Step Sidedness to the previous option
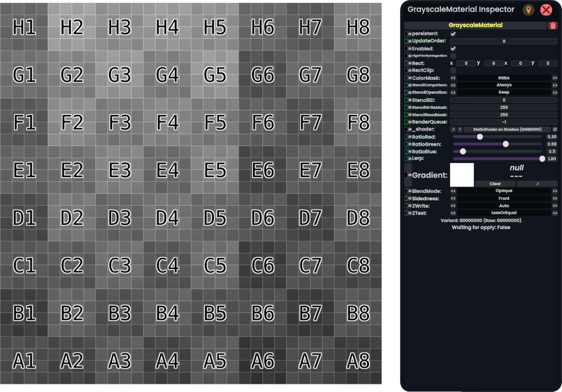 [x=453, y=198]
